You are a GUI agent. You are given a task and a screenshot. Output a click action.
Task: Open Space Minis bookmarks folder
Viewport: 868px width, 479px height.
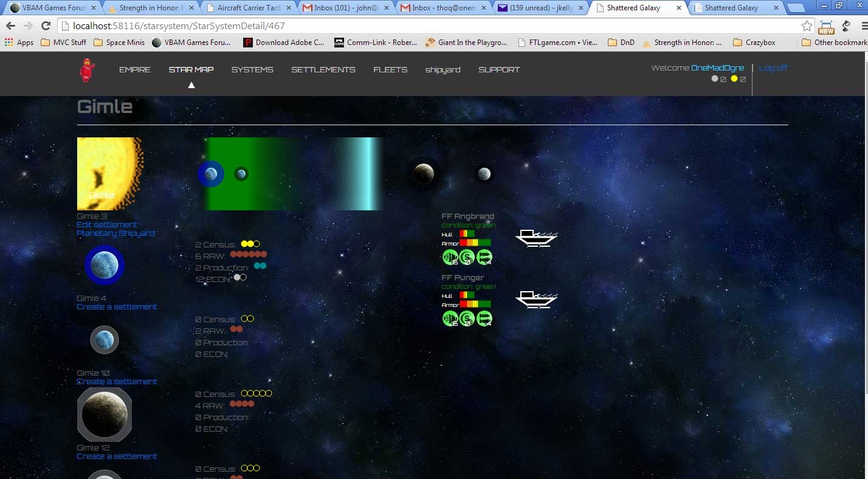click(119, 43)
